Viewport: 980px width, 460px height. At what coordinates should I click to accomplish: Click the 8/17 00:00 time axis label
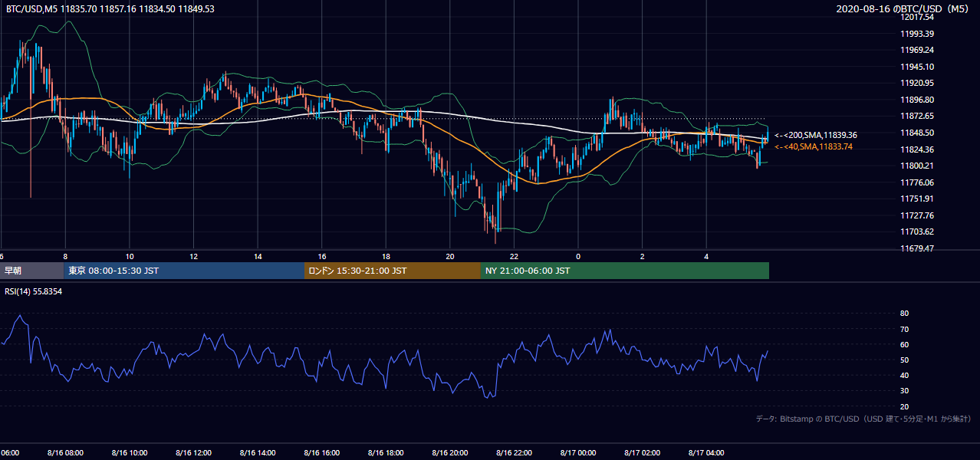(578, 453)
